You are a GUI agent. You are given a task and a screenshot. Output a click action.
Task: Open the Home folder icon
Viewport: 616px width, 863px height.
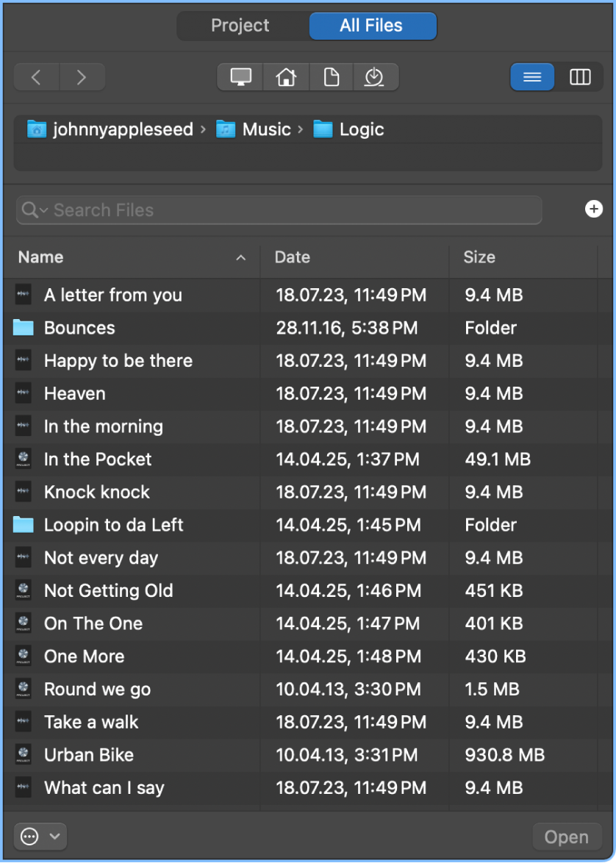286,76
